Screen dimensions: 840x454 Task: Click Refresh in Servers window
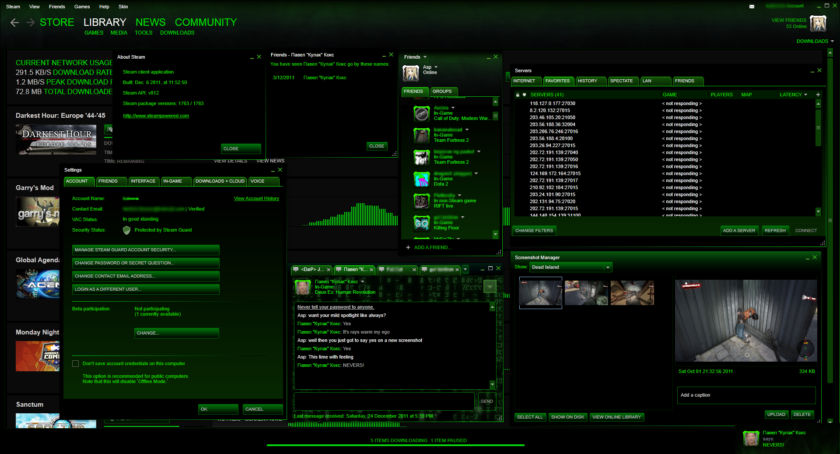(775, 230)
